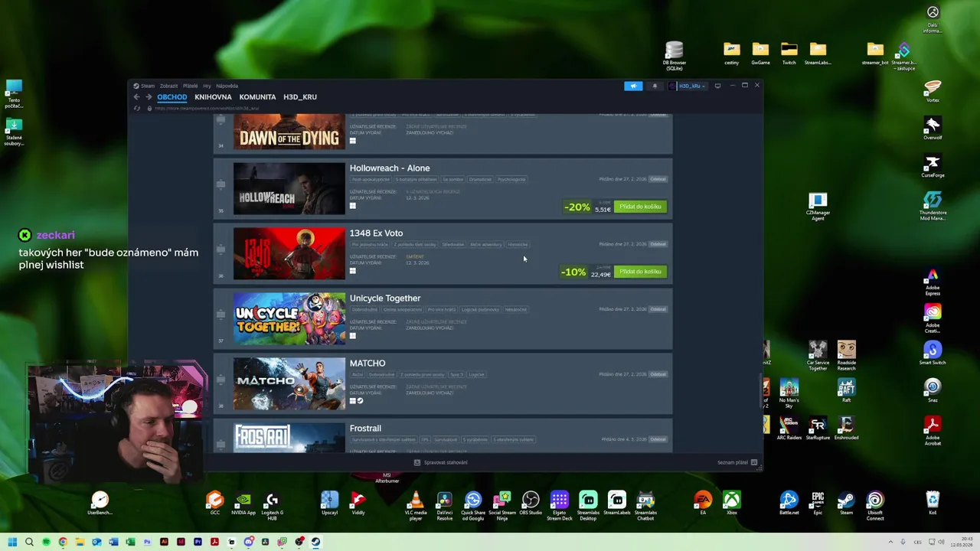Image resolution: width=980 pixels, height=551 pixels.
Task: Open VLC media player desktop shortcut
Action: 416,507
